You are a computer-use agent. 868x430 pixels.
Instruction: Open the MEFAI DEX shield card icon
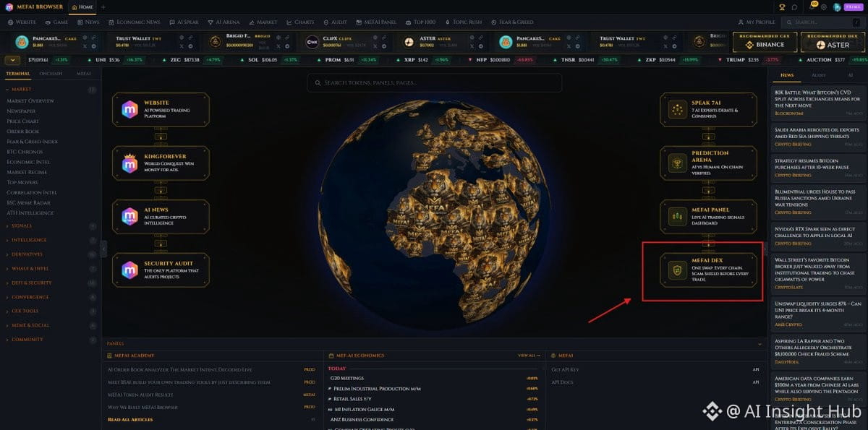pos(678,270)
